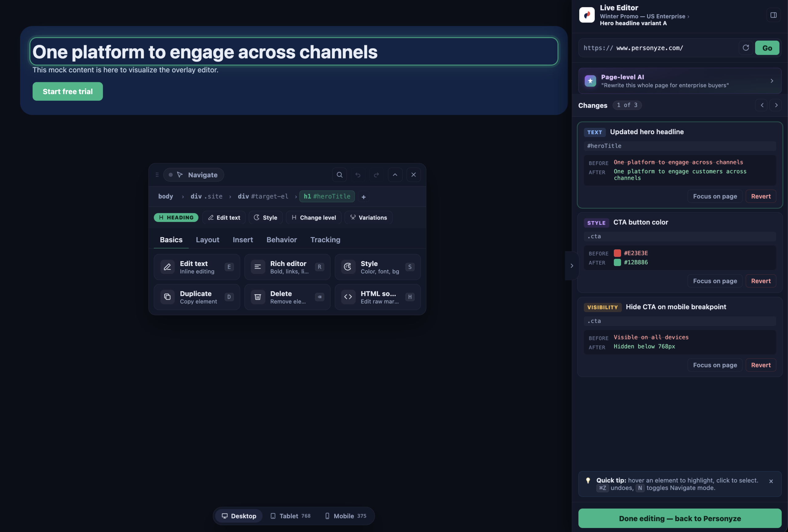Switch preview to Mobile 375 viewport
Screen dimensions: 788x532
point(345,516)
